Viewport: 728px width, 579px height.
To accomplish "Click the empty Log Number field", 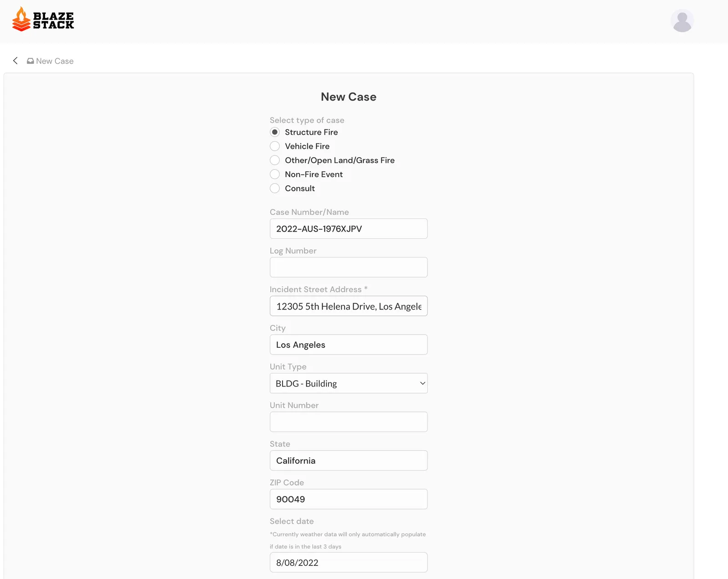I will click(349, 267).
